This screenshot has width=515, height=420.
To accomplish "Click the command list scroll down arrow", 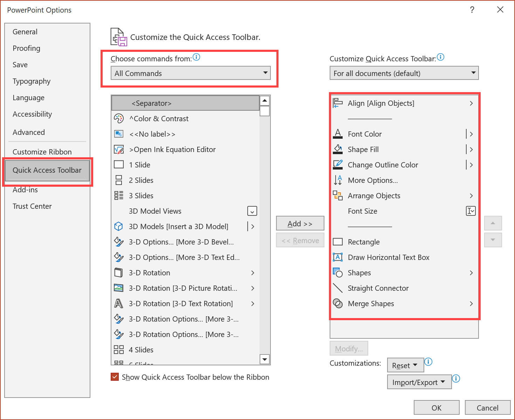I will (265, 359).
